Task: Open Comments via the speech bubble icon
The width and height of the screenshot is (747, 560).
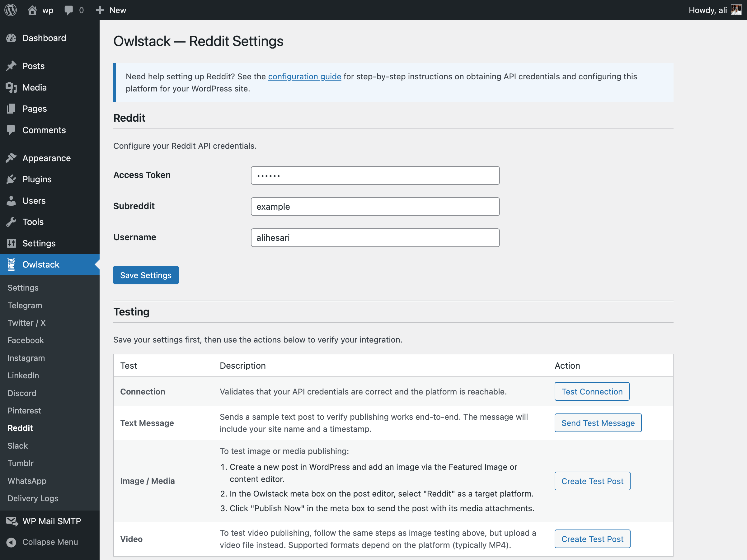Action: click(69, 10)
